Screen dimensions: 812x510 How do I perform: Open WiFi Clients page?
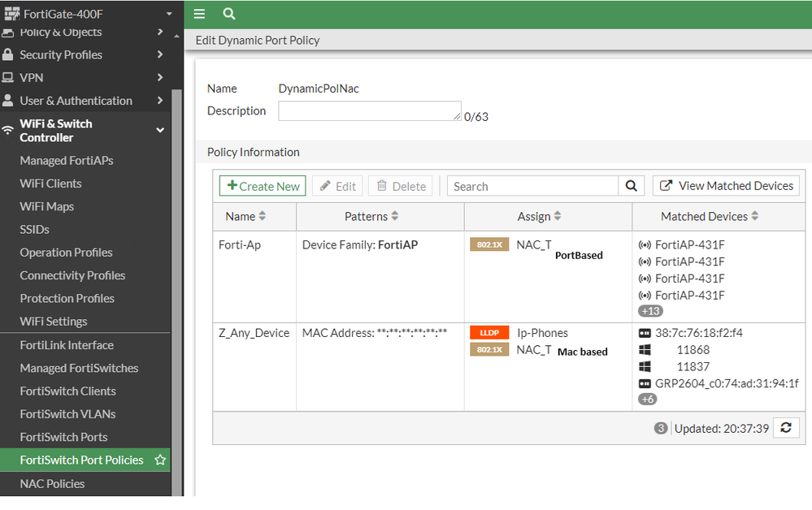point(50,184)
